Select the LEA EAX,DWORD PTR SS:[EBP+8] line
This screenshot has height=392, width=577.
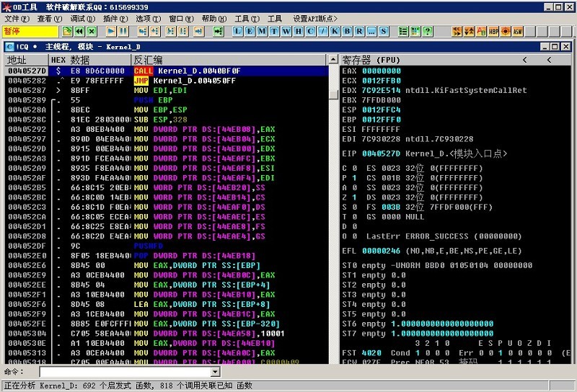pyautogui.click(x=167, y=304)
